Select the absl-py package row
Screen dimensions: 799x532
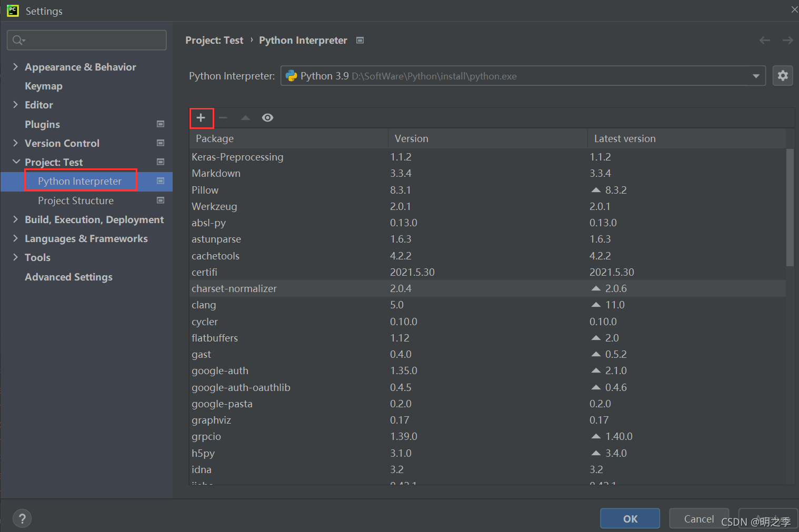[487, 223]
